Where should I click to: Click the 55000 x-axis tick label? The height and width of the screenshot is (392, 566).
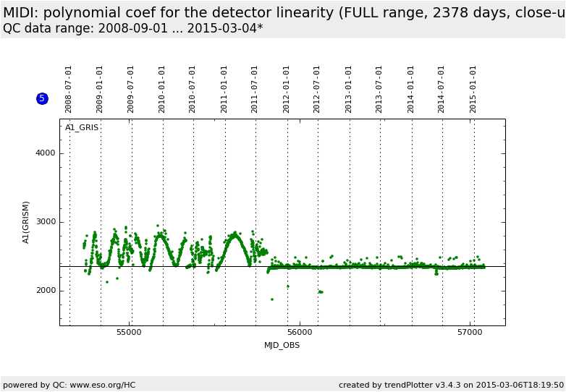[130, 332]
